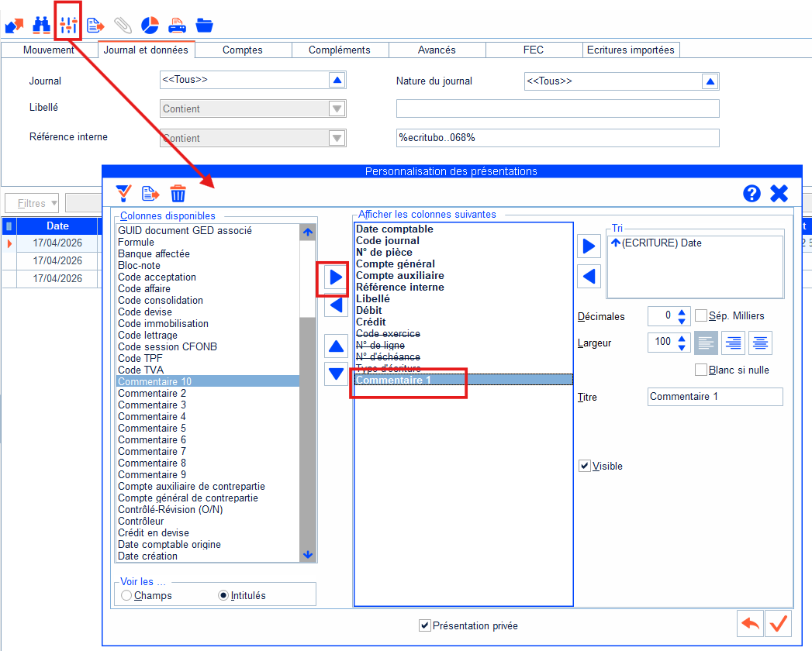This screenshot has height=651, width=812.
Task: Select the Champs radio button
Action: click(126, 596)
